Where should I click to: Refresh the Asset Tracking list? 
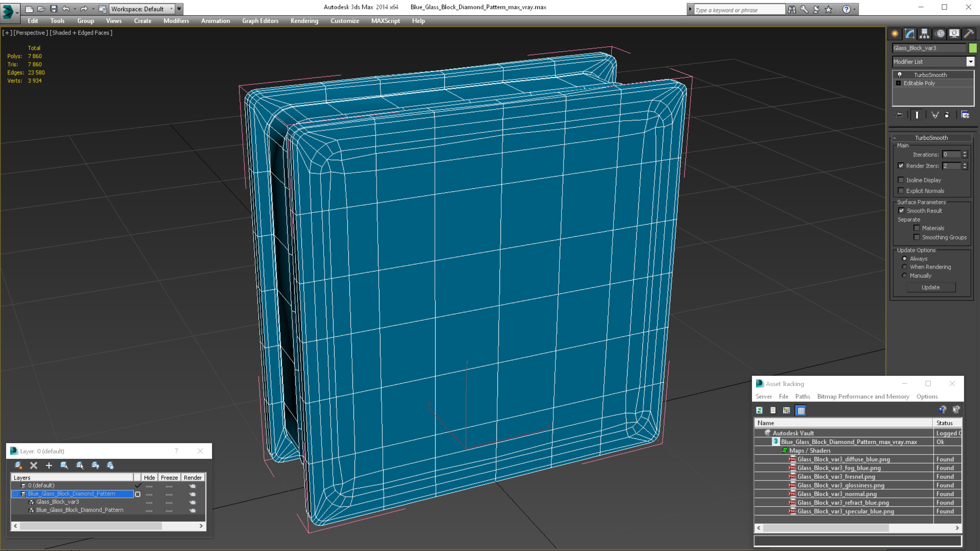(759, 410)
